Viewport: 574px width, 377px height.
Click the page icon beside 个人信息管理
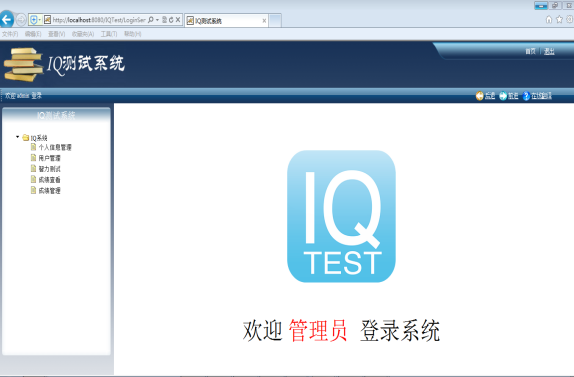pyautogui.click(x=33, y=147)
